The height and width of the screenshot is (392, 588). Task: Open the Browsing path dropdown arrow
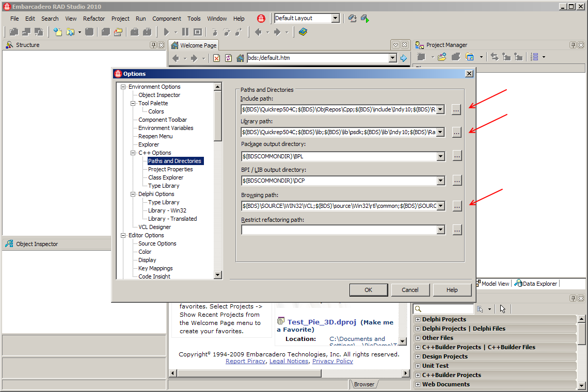(x=441, y=206)
